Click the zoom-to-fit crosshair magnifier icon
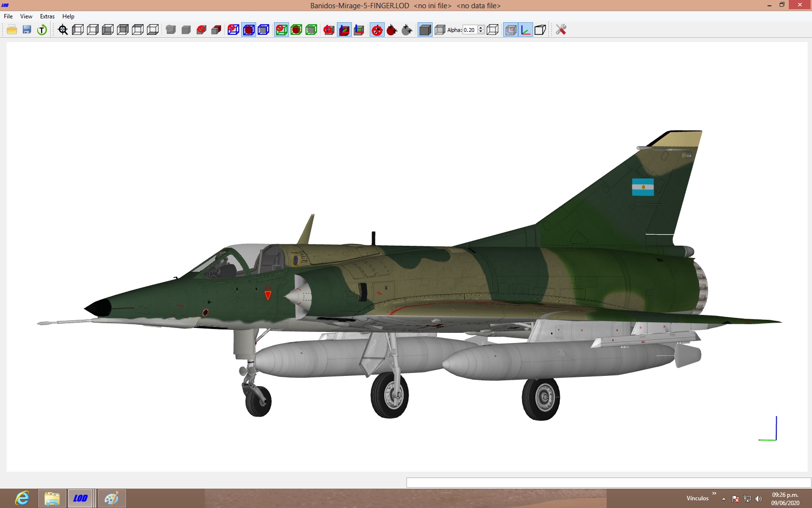The height and width of the screenshot is (508, 812). (63, 30)
